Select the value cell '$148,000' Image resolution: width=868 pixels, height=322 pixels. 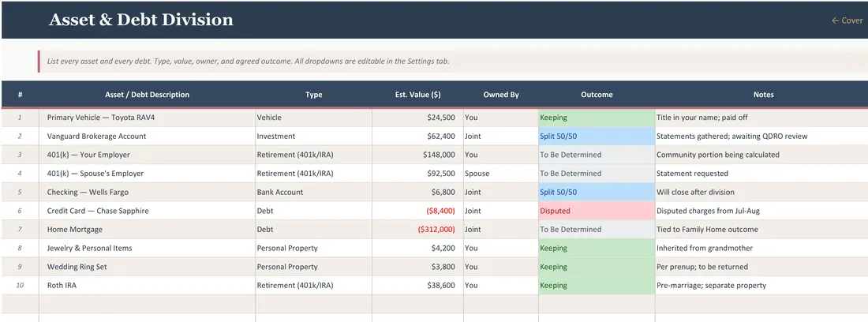[418, 155]
